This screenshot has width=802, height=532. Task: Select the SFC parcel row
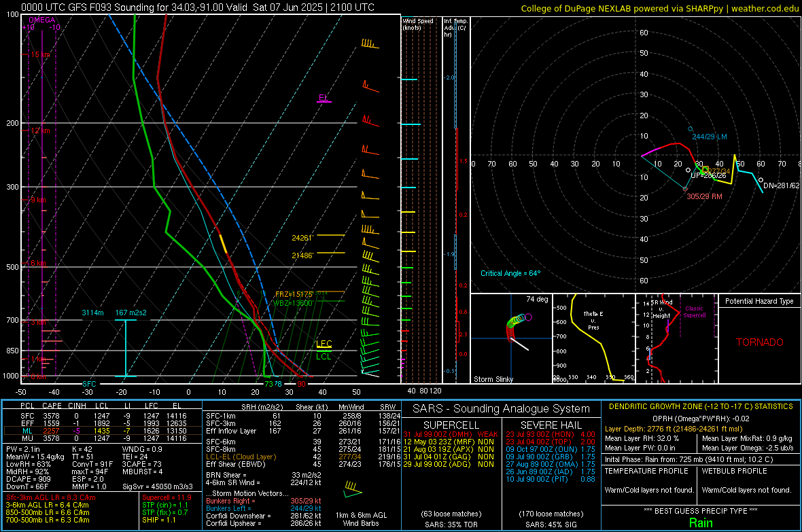point(103,416)
